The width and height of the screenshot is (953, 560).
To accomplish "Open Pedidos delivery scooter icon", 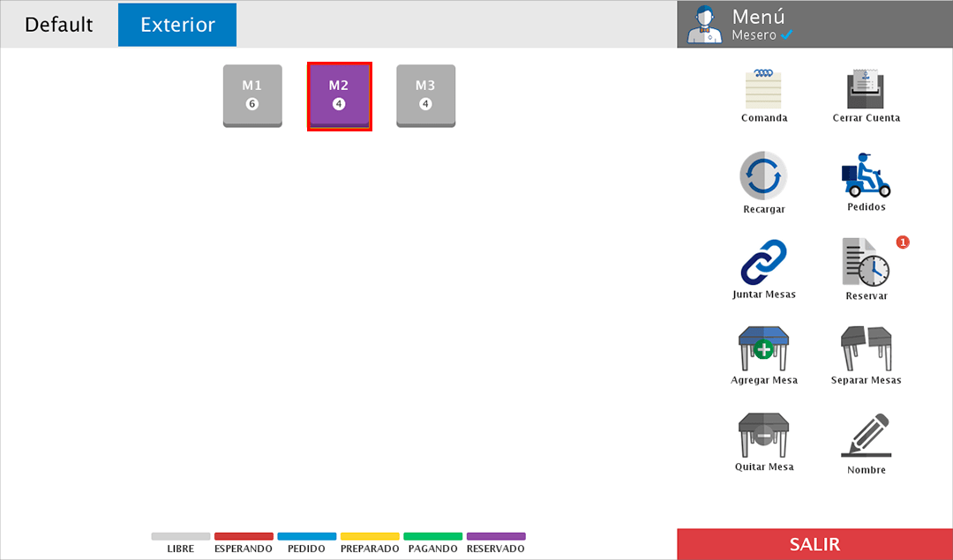I will (866, 175).
